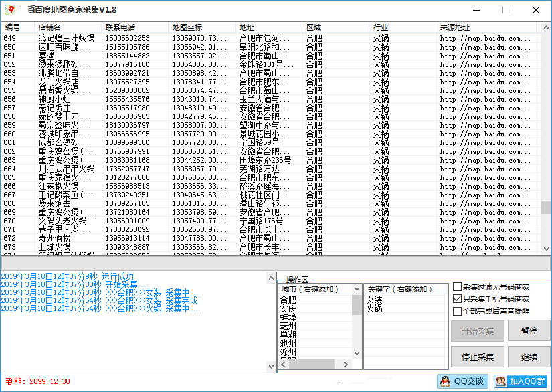
Task: Click the 关键字（右键添加）list header
Action: 405,289
